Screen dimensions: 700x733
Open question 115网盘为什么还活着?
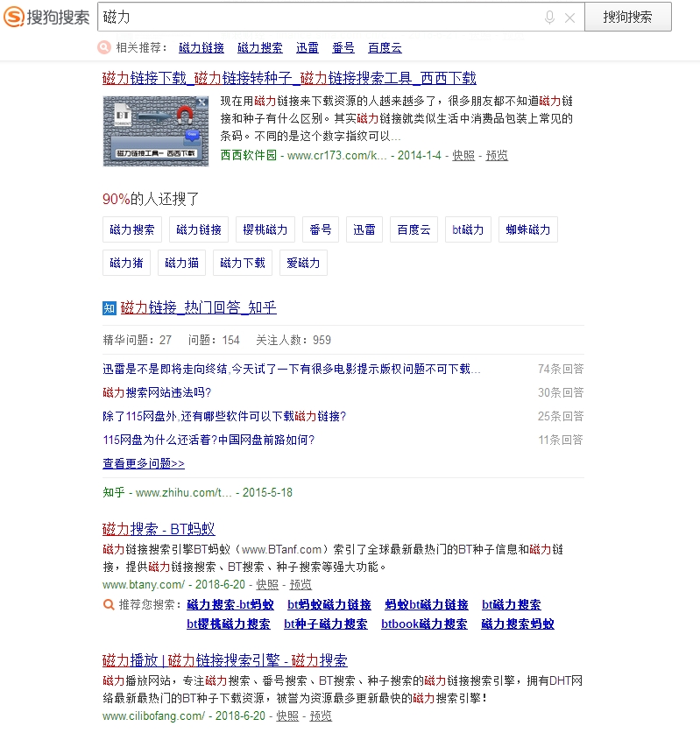(x=209, y=440)
